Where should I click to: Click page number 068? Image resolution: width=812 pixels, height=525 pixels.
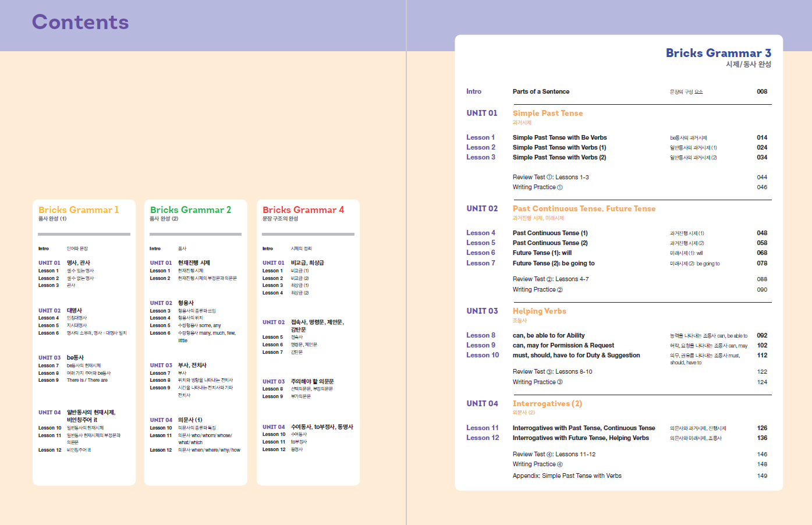pos(762,253)
